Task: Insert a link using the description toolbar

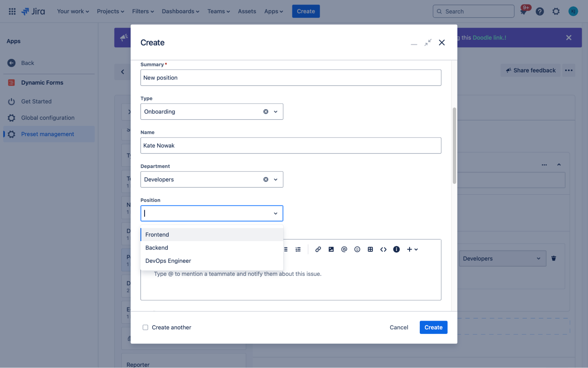Action: (x=318, y=249)
